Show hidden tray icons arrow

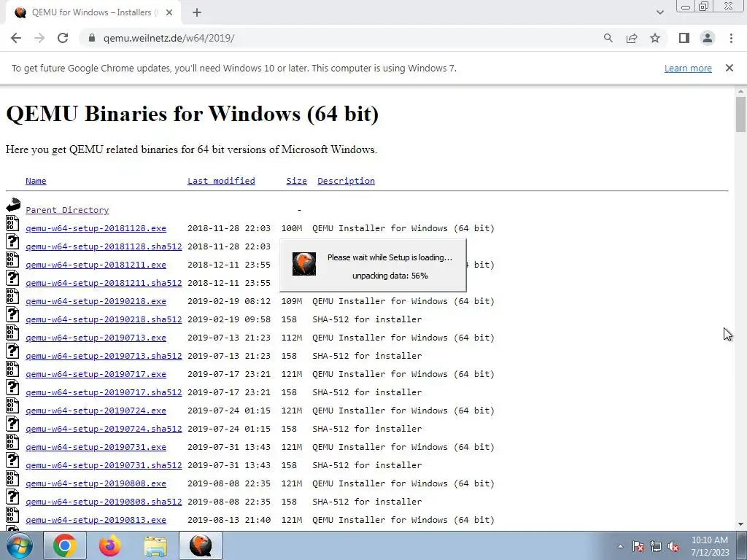pyautogui.click(x=620, y=546)
